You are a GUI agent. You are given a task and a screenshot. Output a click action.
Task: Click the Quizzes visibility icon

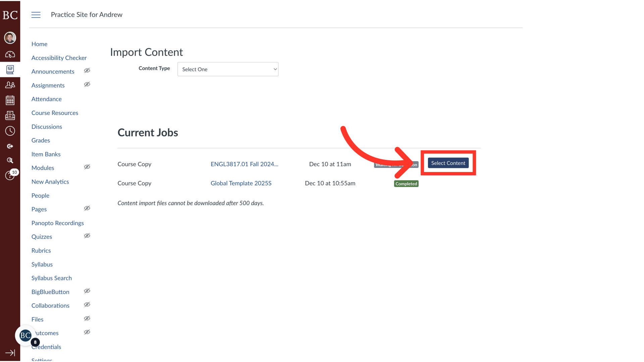tap(87, 236)
